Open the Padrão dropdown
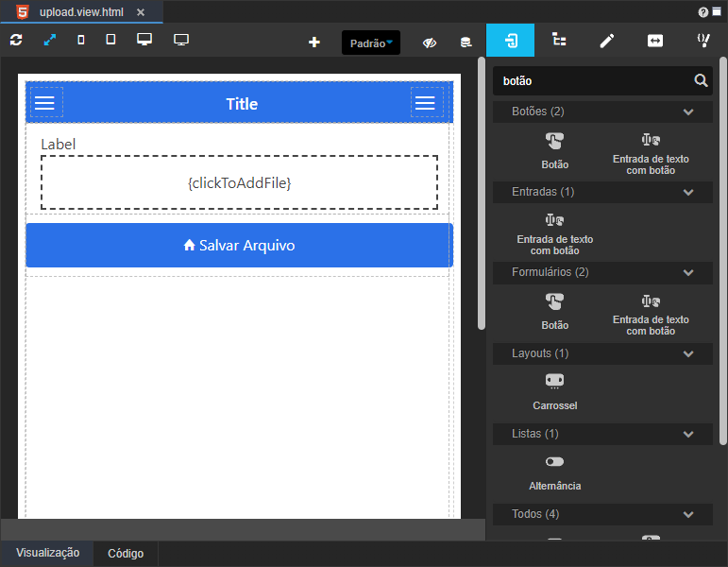This screenshot has width=728, height=567. (x=371, y=43)
